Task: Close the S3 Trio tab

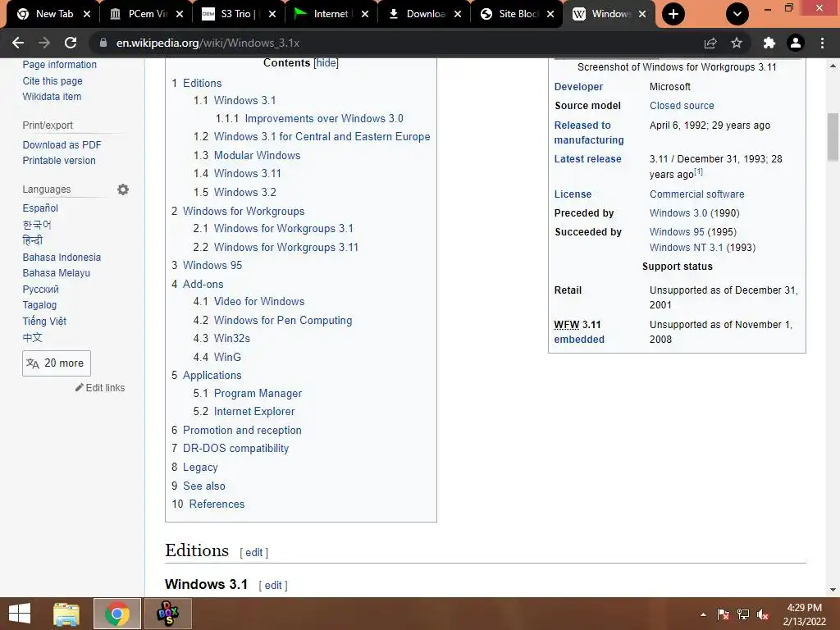Action: click(x=272, y=14)
